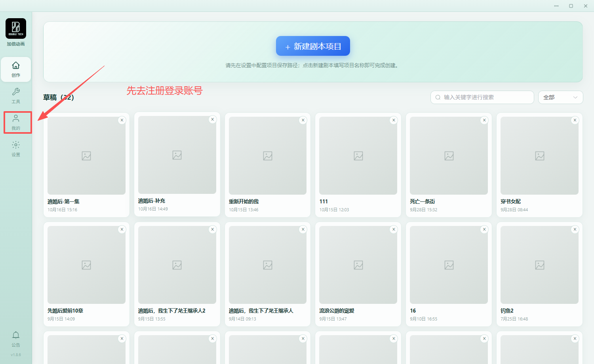Viewport: 594px width, 364px height.
Task: Click the 9月10日 16:55 timestamp
Action: click(424, 319)
